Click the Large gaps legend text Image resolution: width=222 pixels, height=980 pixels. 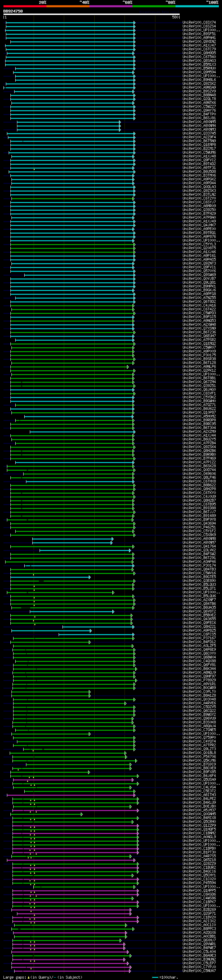point(43,977)
